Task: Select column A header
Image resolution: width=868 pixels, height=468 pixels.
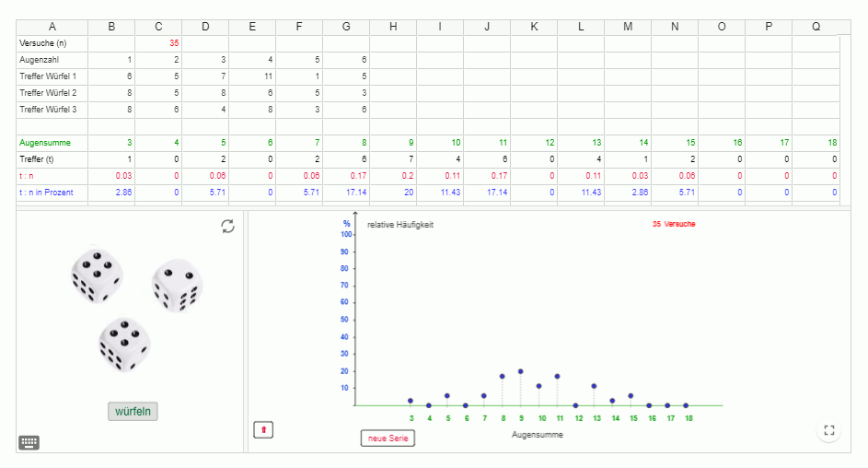Action: click(52, 27)
